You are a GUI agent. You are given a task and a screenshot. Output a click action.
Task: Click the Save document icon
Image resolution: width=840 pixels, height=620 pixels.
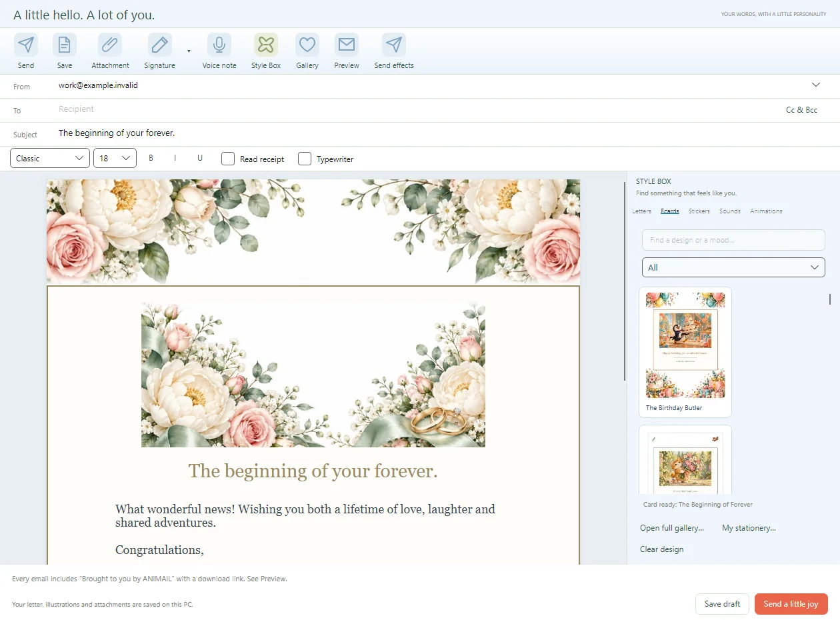point(65,45)
